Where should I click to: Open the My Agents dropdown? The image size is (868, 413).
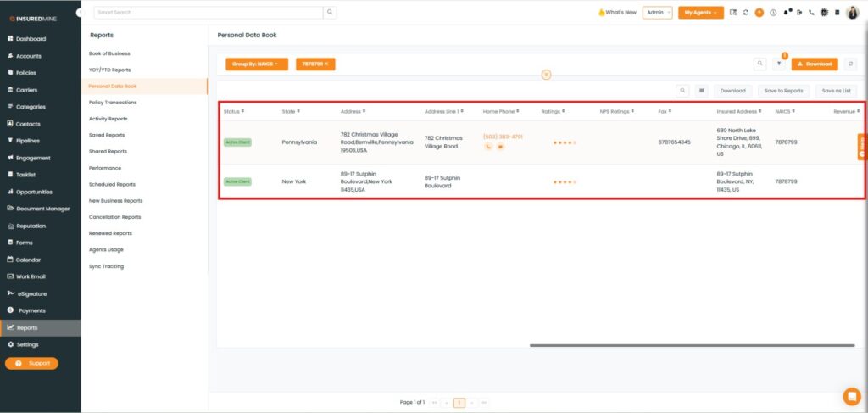coord(700,13)
